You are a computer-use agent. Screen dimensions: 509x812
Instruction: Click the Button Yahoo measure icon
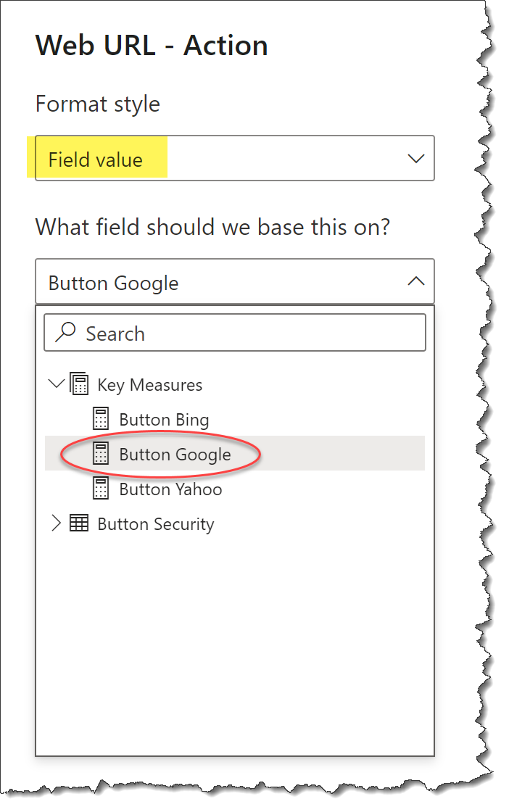pyautogui.click(x=101, y=489)
